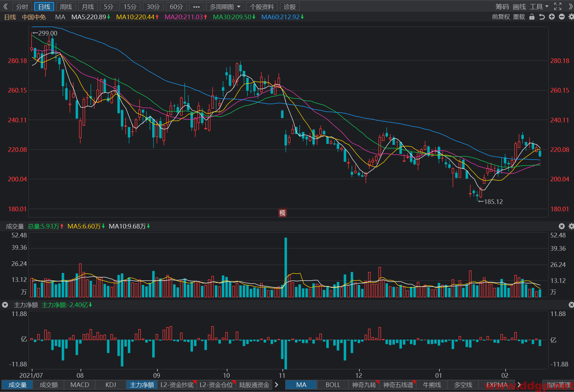The height and width of the screenshot is (392, 574).
Task: Click the undo arrow icon
Action: [x=542, y=17]
